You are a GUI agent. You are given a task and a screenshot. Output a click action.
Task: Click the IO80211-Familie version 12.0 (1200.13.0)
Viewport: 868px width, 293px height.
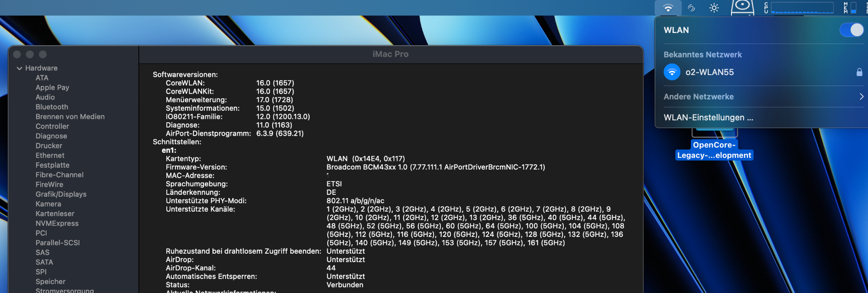[x=283, y=117]
